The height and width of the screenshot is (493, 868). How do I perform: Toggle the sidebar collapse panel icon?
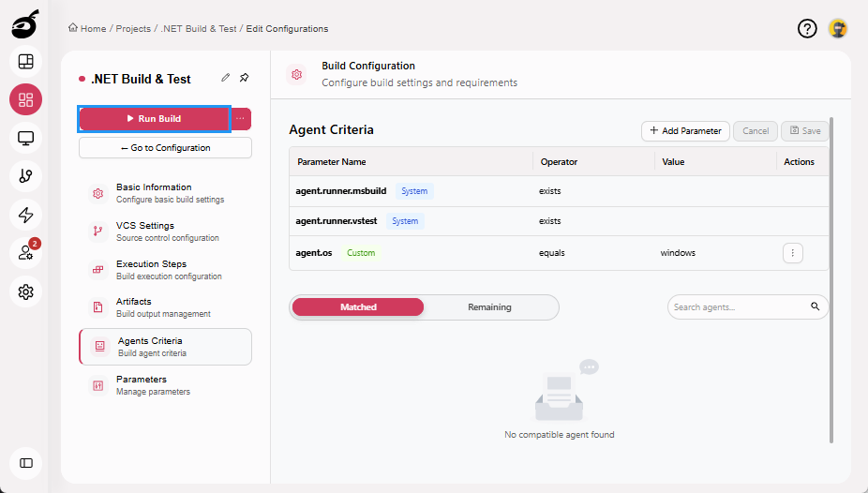click(x=26, y=462)
